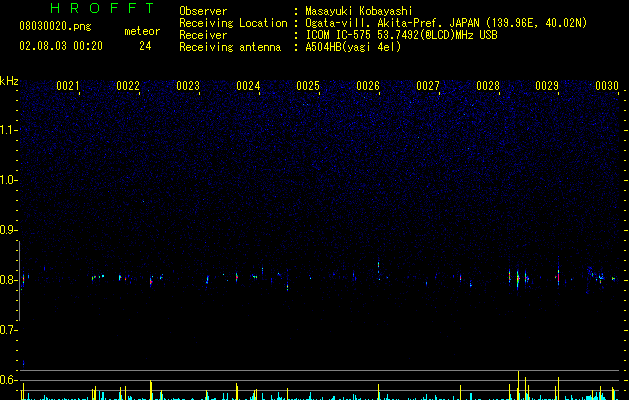Click time marker 0023

(188, 86)
